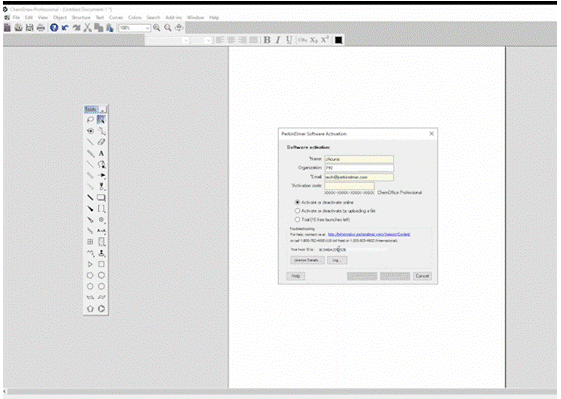Select the Pen drawing tool
Image resolution: width=561 pixels, height=399 pixels.
102,164
